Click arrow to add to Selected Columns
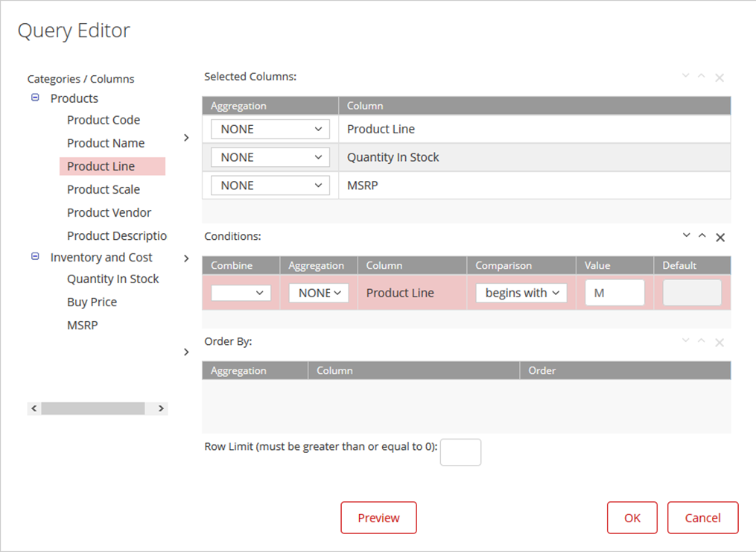The width and height of the screenshot is (756, 552). coord(186,138)
